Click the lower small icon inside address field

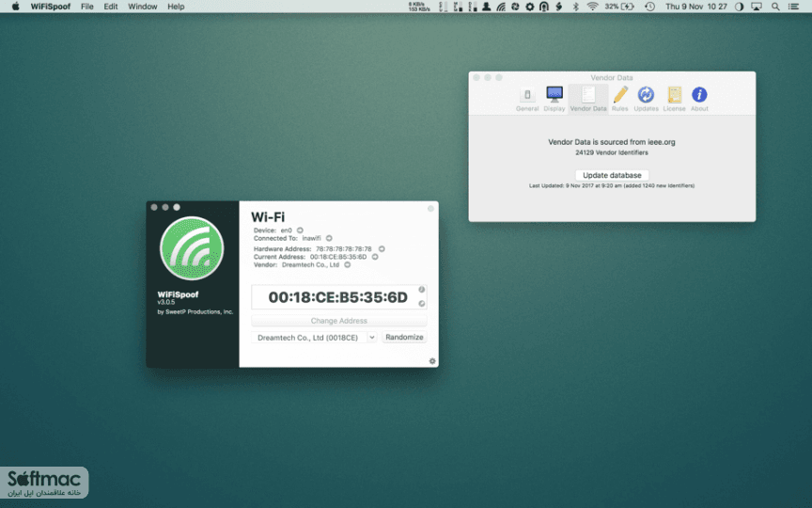(422, 304)
